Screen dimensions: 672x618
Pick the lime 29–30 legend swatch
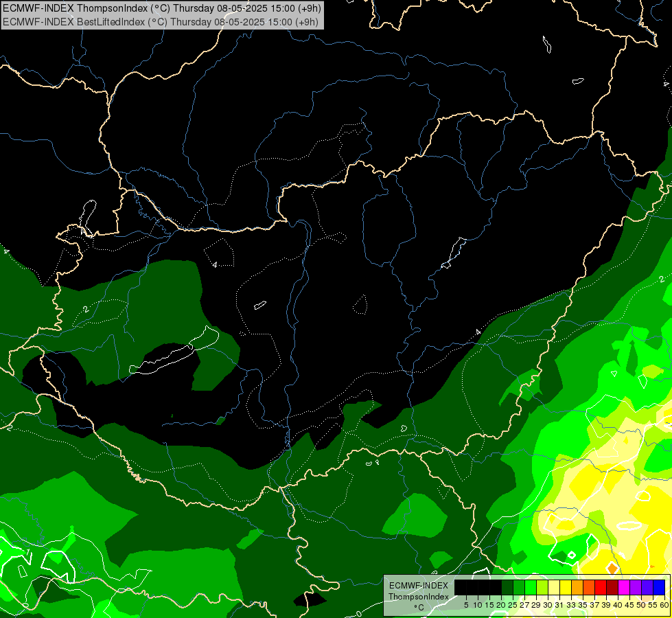542,587
